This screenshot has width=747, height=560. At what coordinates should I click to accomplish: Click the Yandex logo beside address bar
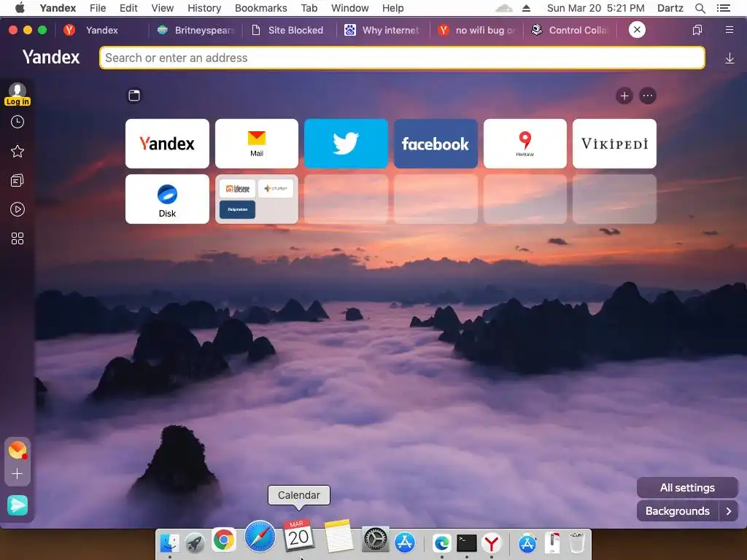(x=51, y=57)
